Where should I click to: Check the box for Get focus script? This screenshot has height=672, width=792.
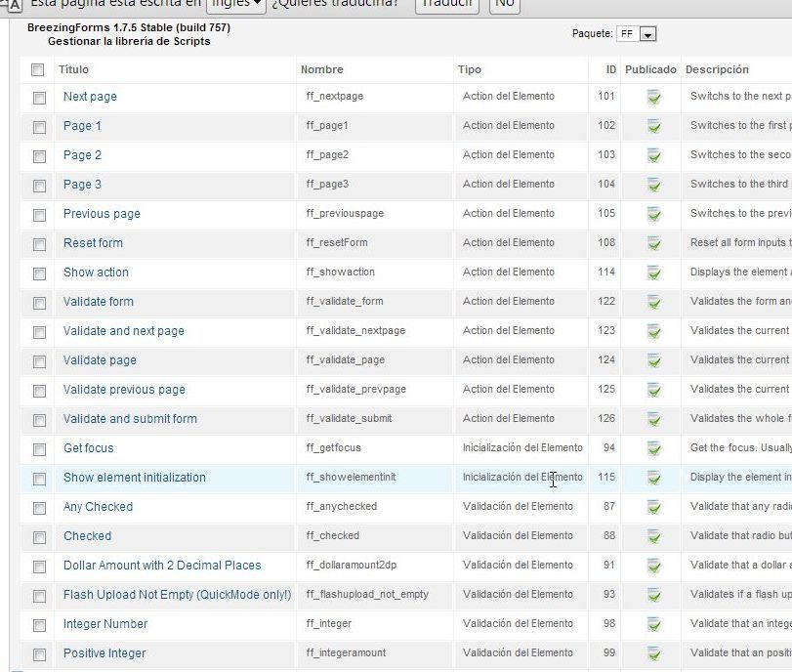[x=39, y=449]
